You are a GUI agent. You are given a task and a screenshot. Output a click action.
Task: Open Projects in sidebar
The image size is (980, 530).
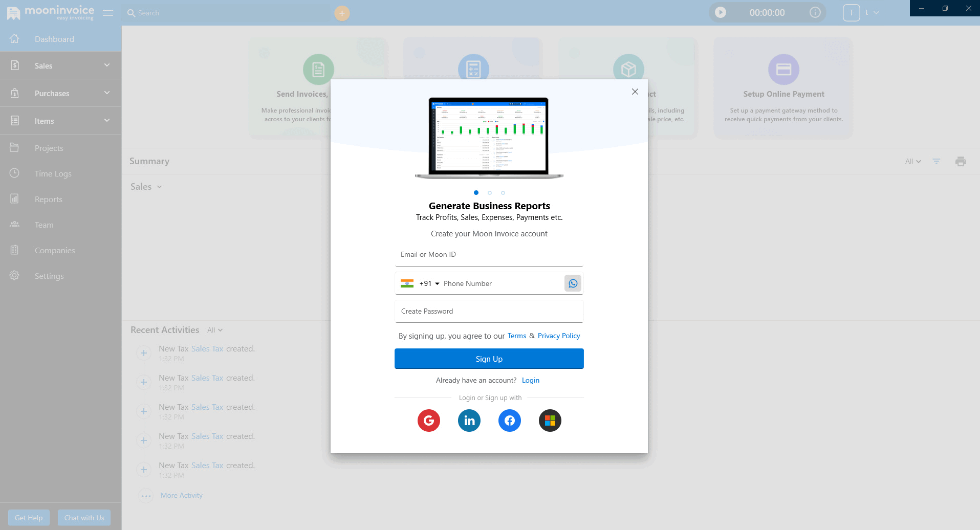[60, 148]
